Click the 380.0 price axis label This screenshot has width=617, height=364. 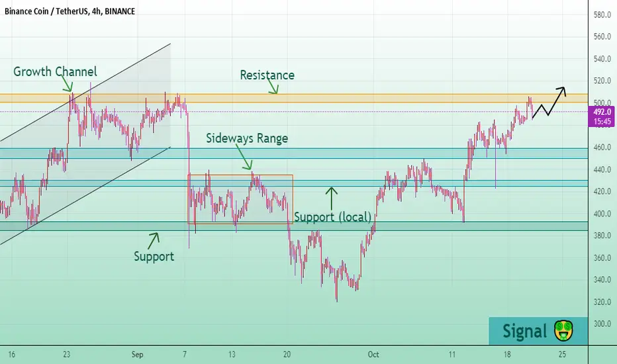[x=602, y=236]
